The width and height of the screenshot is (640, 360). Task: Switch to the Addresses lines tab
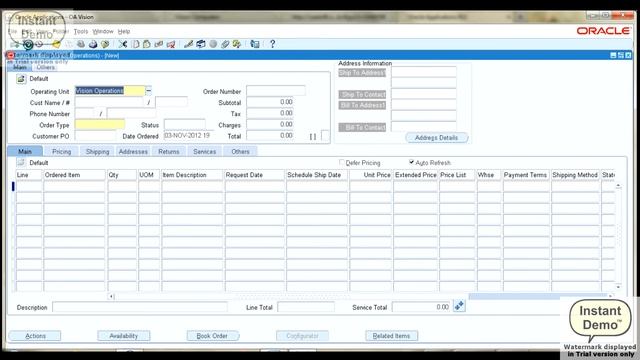pos(133,151)
